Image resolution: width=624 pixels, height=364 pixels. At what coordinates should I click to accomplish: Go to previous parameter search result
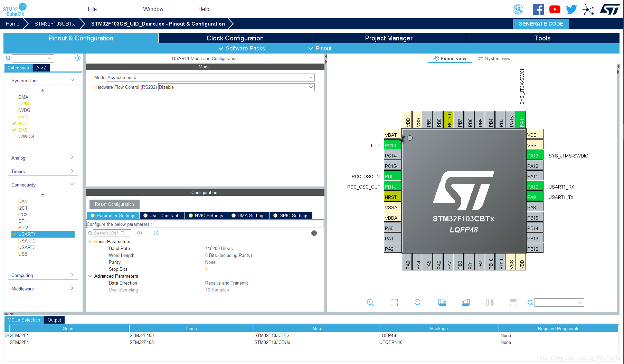[140, 233]
